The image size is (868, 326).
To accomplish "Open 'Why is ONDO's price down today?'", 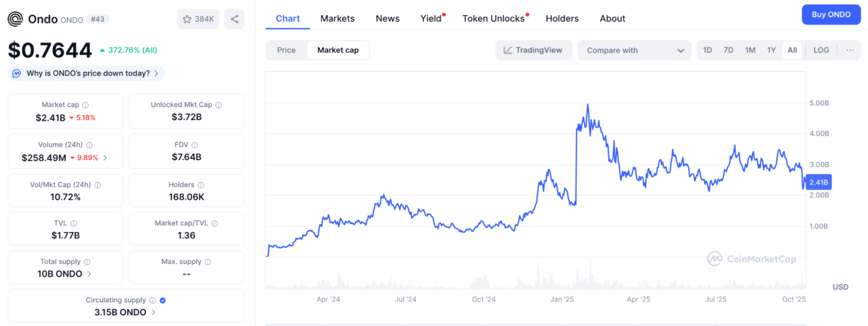I will 88,73.
